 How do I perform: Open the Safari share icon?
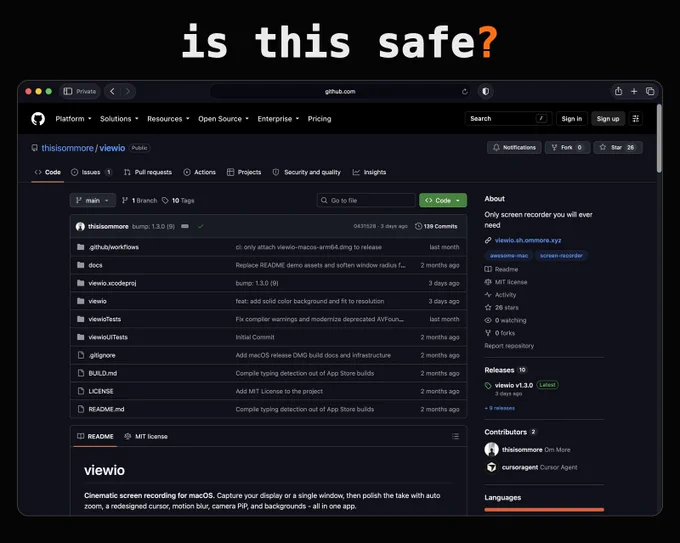[x=618, y=91]
